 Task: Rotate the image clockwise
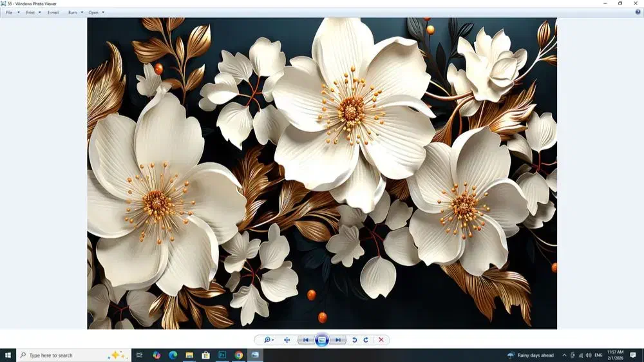(x=366, y=340)
